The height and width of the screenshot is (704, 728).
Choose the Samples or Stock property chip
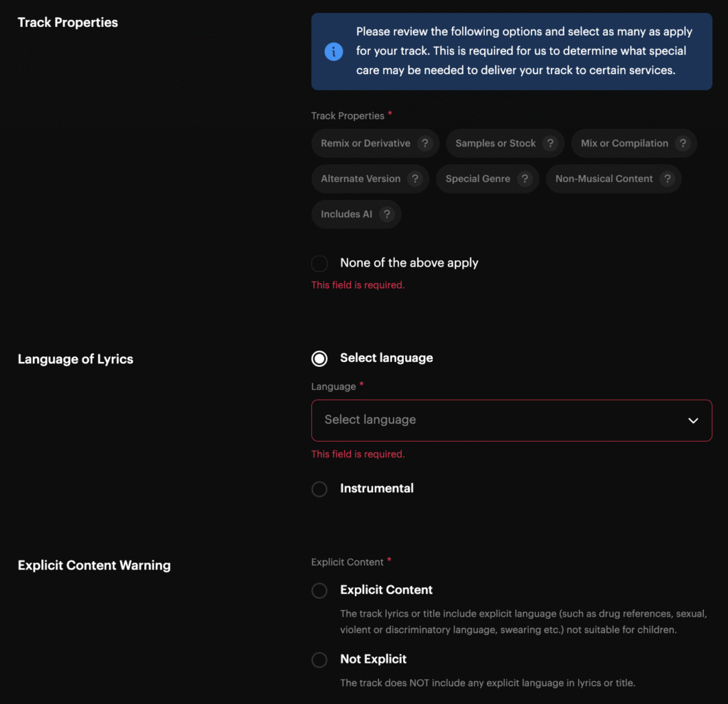coord(495,143)
